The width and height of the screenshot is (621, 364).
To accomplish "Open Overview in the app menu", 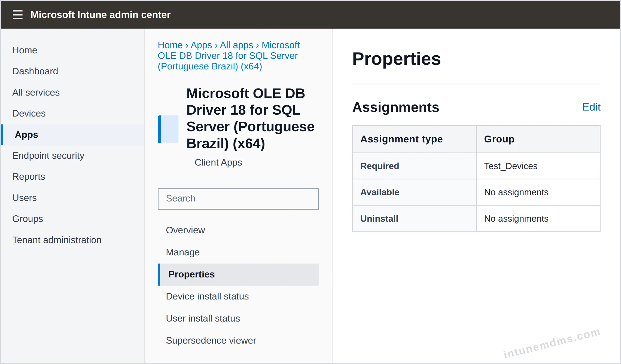I will pyautogui.click(x=185, y=230).
